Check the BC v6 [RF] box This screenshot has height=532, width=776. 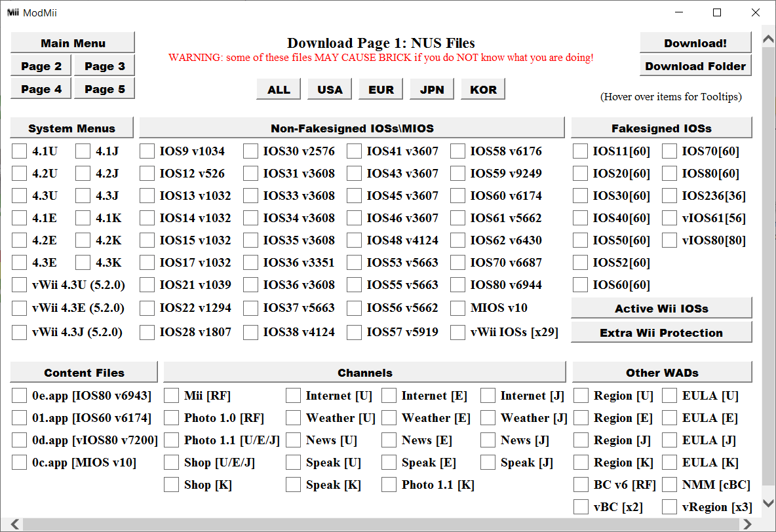point(581,484)
